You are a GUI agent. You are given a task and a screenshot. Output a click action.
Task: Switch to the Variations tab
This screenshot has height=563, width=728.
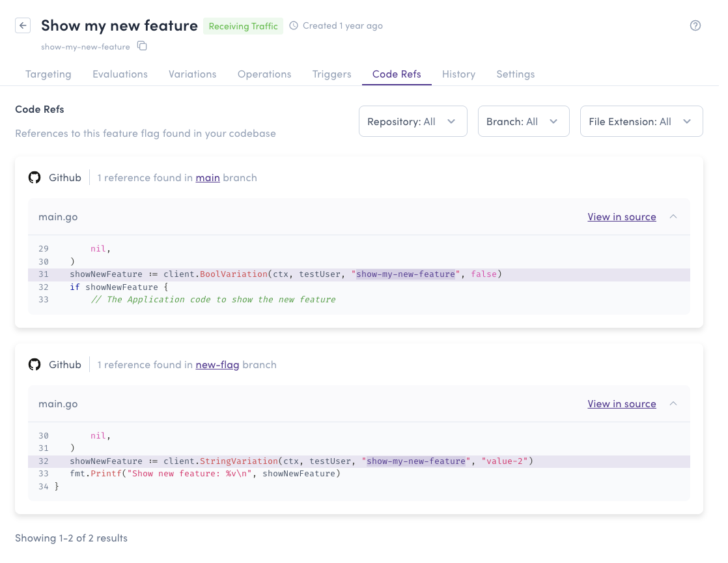coord(192,74)
